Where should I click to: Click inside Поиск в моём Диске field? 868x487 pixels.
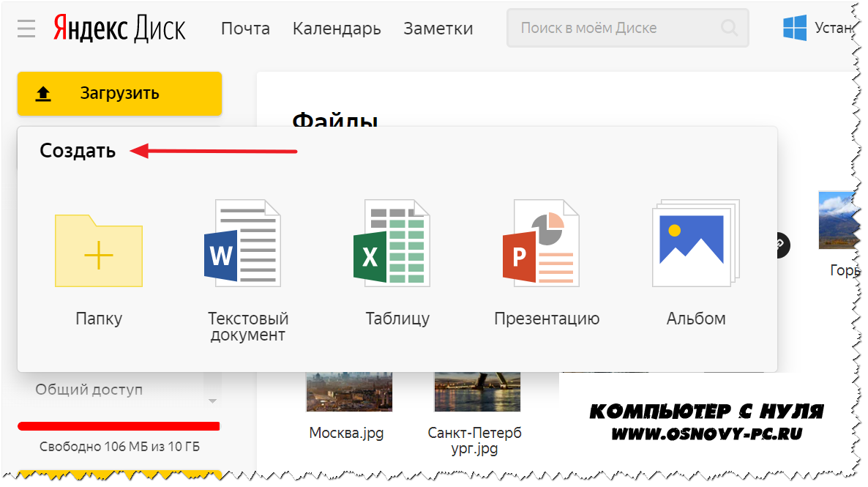coord(615,29)
